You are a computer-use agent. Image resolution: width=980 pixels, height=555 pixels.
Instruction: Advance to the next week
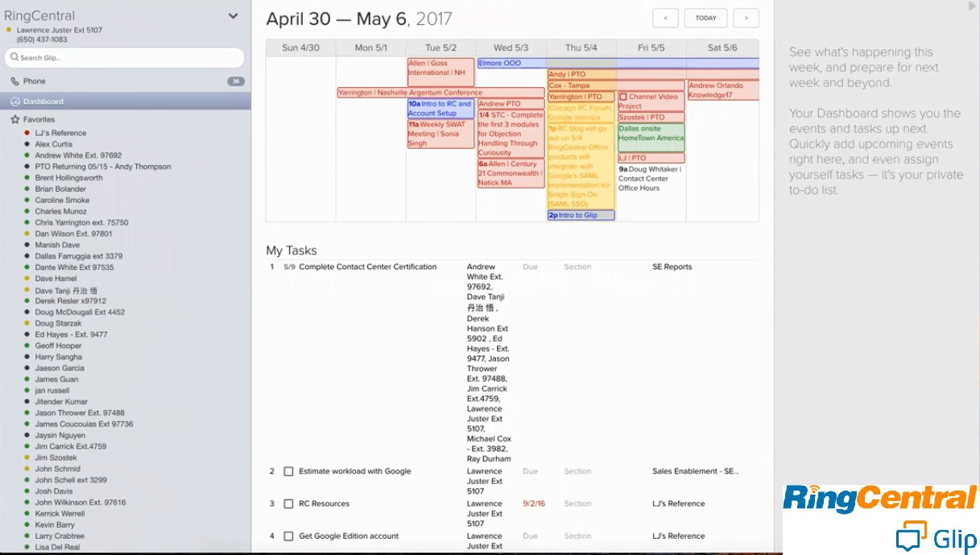click(746, 18)
